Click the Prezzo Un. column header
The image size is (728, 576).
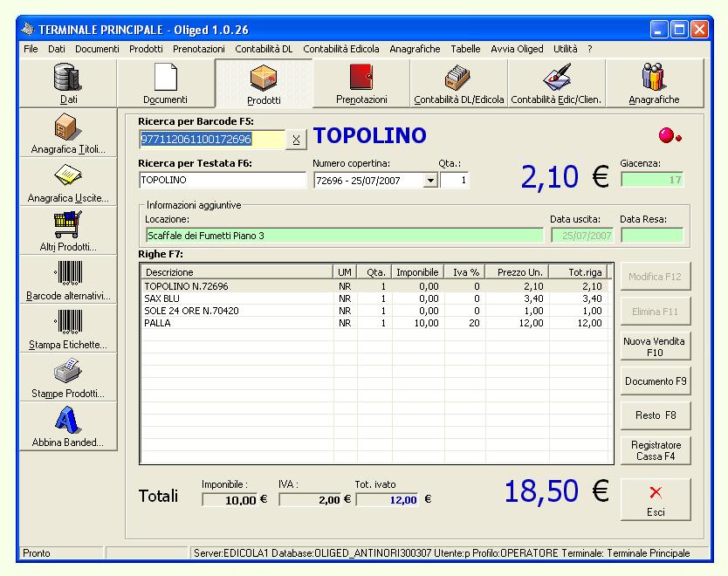[518, 272]
